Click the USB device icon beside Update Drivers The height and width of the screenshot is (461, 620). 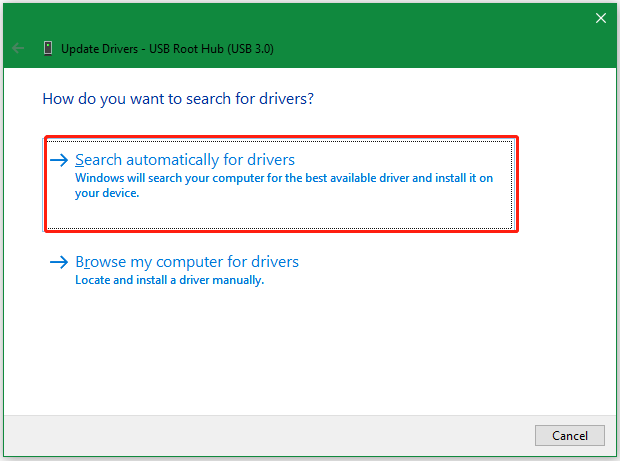[x=47, y=47]
